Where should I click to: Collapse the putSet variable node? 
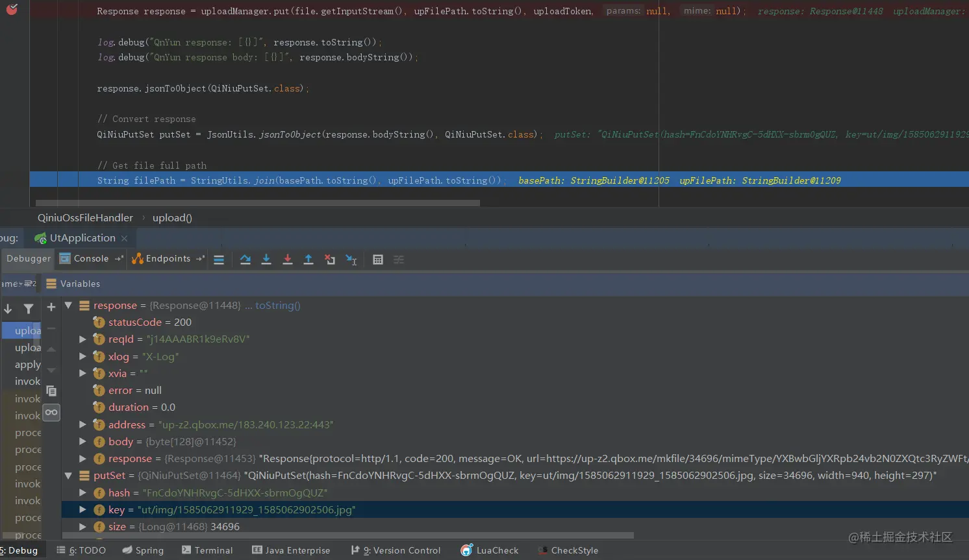coord(68,476)
